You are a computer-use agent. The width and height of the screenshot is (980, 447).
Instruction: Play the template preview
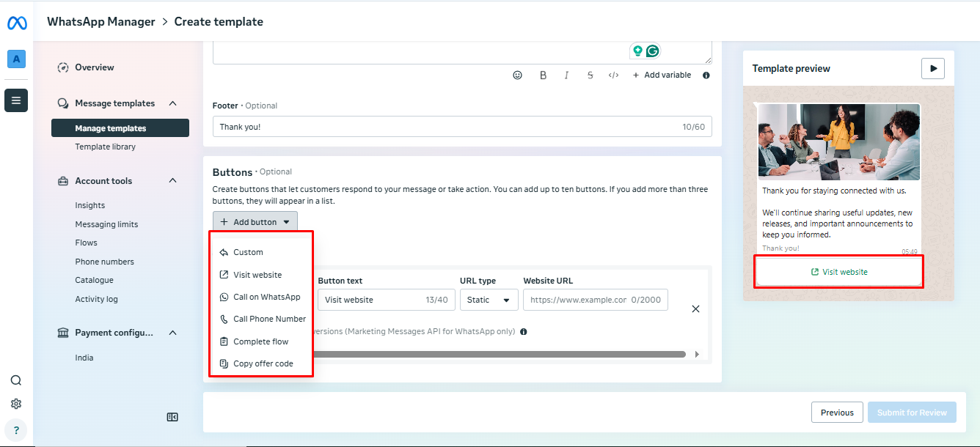click(x=933, y=68)
